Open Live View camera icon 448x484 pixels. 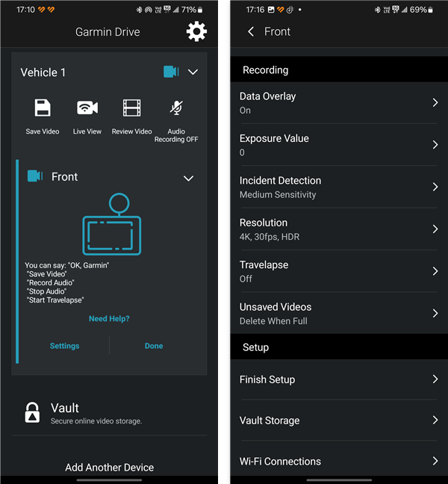tap(87, 108)
